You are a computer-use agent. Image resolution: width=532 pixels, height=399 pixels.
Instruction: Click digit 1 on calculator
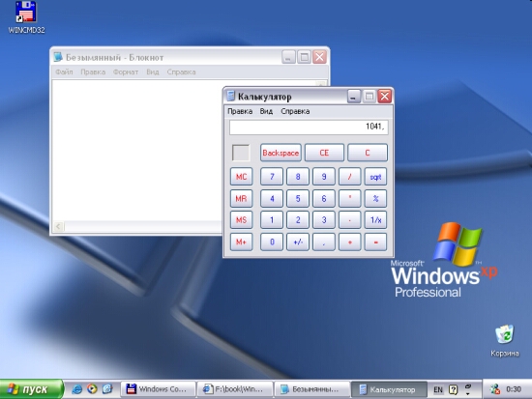(x=272, y=220)
